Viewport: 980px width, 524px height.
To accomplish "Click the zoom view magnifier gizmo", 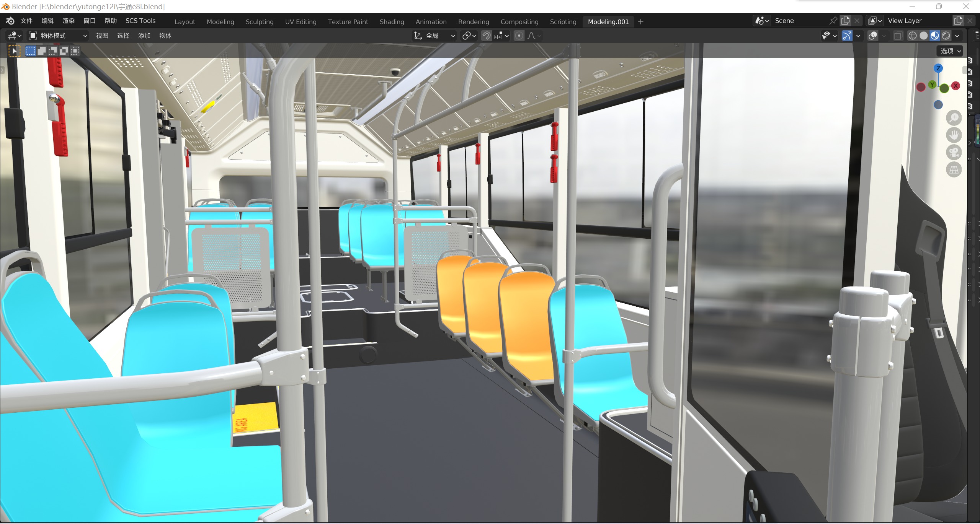I will [954, 118].
